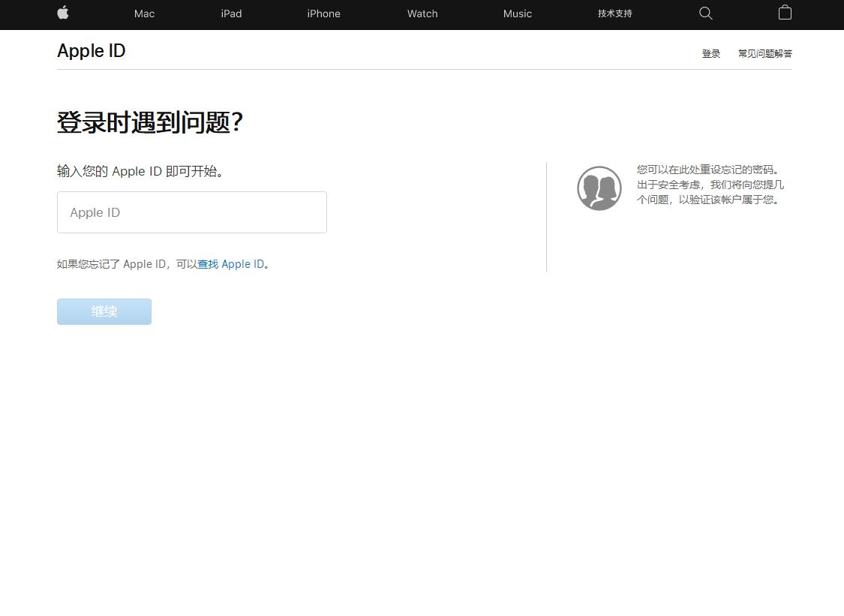Image resolution: width=844 pixels, height=616 pixels.
Task: Click the Apple ID page title
Action: 92,51
